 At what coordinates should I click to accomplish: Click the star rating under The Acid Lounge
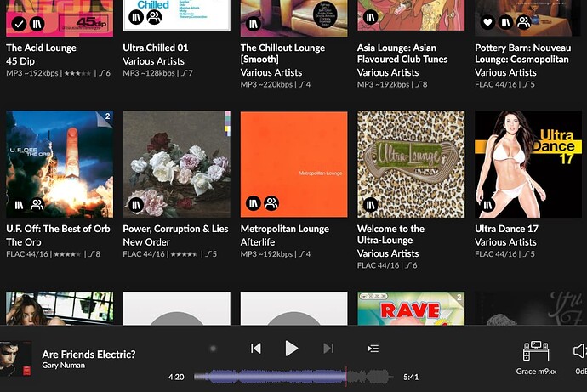click(x=77, y=73)
